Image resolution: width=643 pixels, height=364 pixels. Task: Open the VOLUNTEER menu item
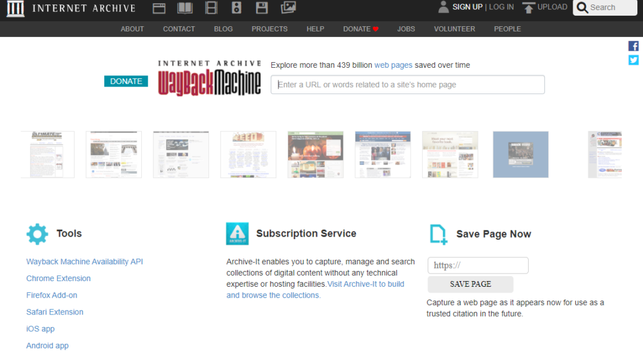point(455,29)
